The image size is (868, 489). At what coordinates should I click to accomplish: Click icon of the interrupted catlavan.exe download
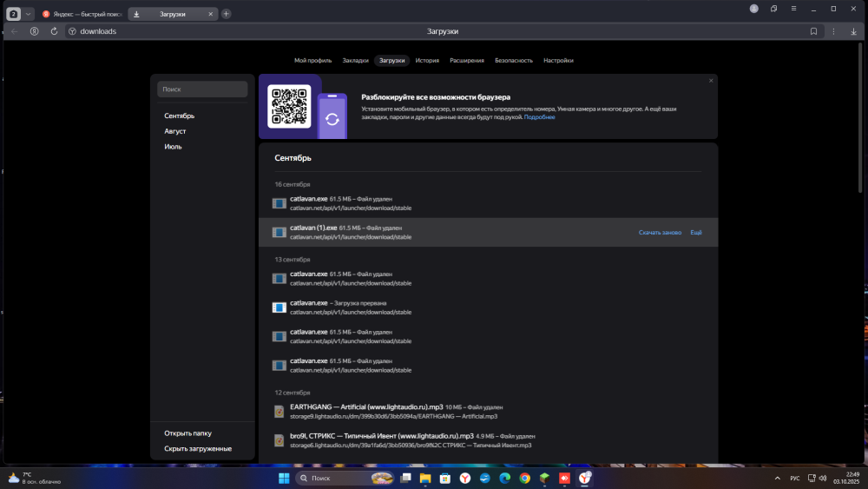coord(279,307)
